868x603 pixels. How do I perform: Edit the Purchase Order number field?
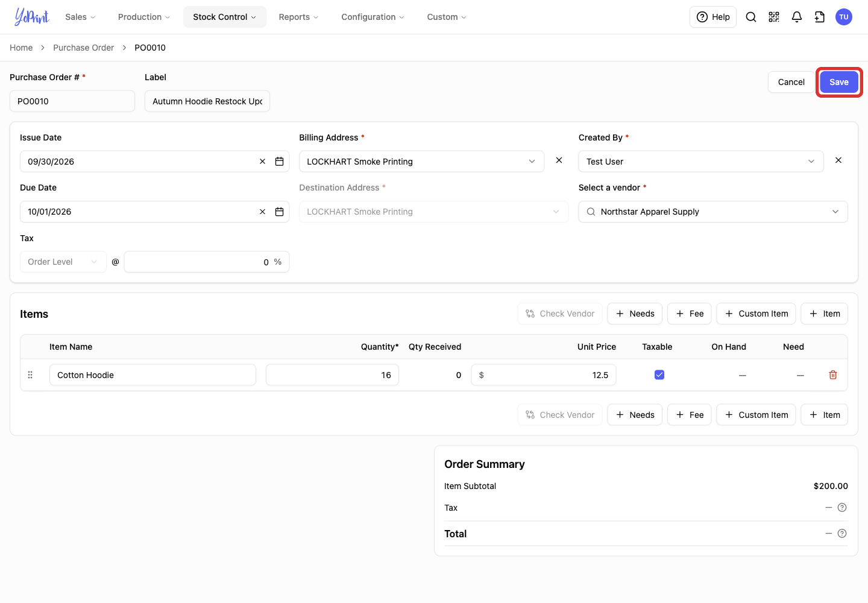click(x=72, y=101)
